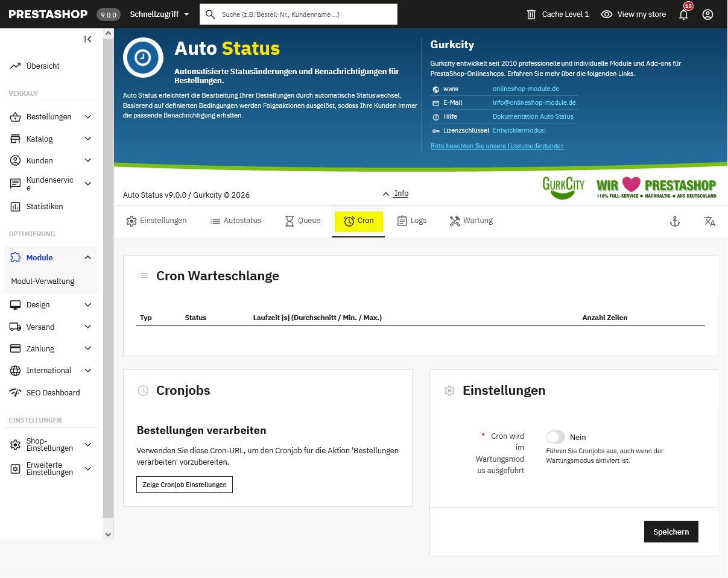This screenshot has height=578, width=728.
Task: Click Entwicklermodus! license link
Action: pos(519,131)
